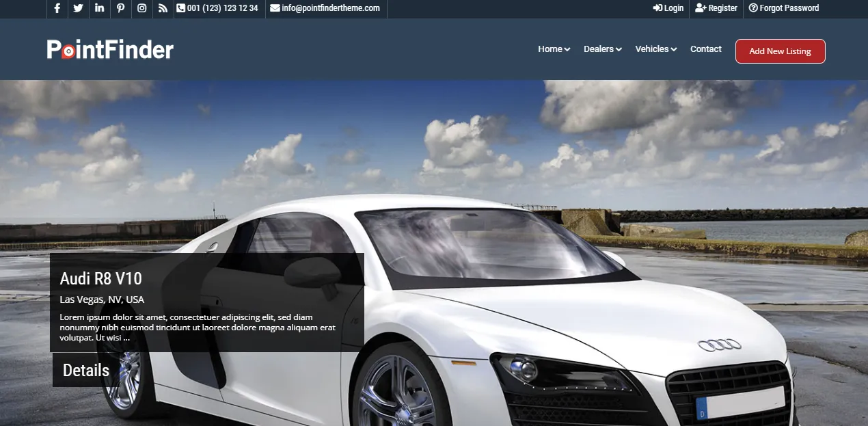868x426 pixels.
Task: Open the Facebook social icon
Action: [57, 8]
